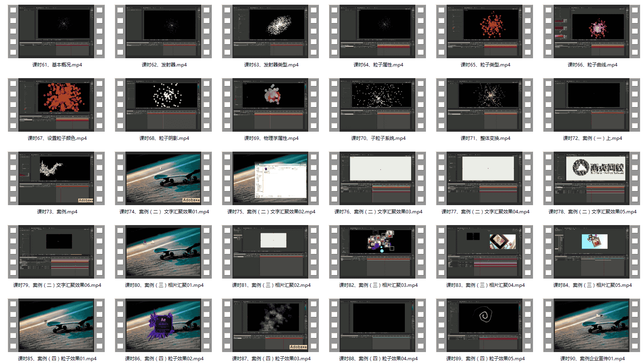Select the 课时73、案例.mp4 video thumbnail
The width and height of the screenshot is (644, 363).
click(56, 179)
